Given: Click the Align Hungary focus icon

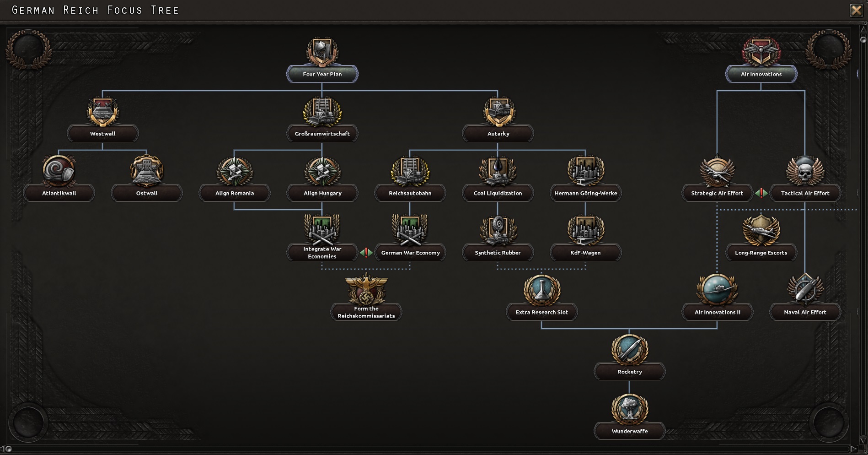Looking at the screenshot, I should pyautogui.click(x=322, y=171).
